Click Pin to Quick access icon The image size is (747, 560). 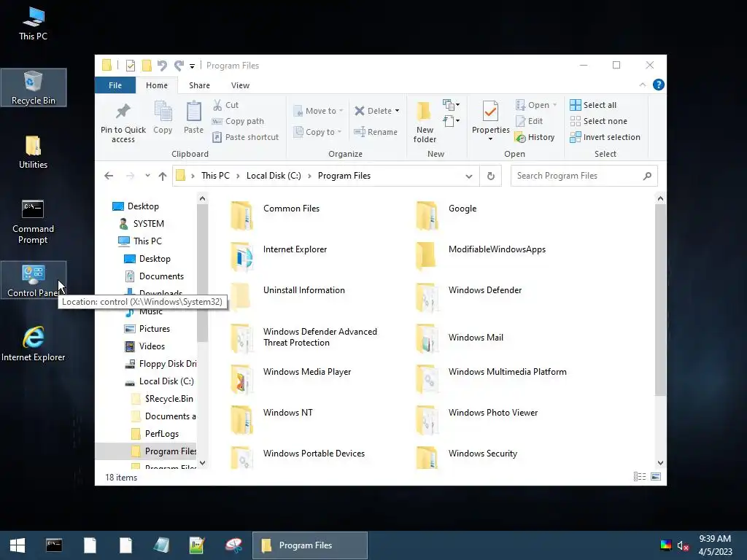click(123, 122)
